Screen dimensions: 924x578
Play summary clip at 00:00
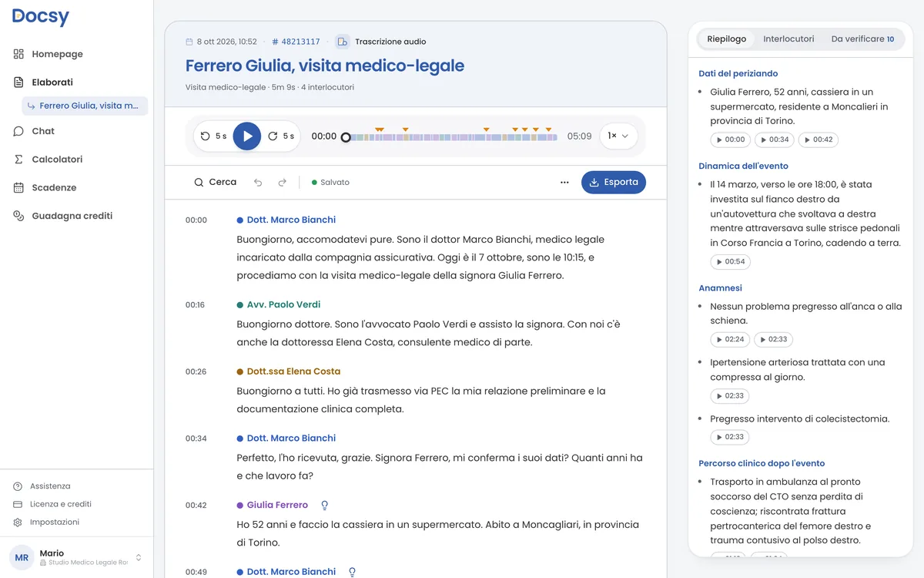tap(731, 139)
